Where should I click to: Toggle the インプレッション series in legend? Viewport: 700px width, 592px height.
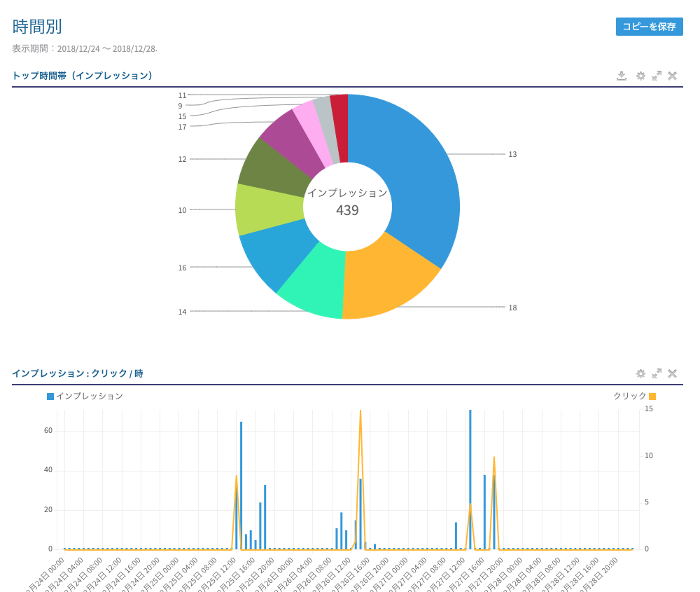(85, 396)
